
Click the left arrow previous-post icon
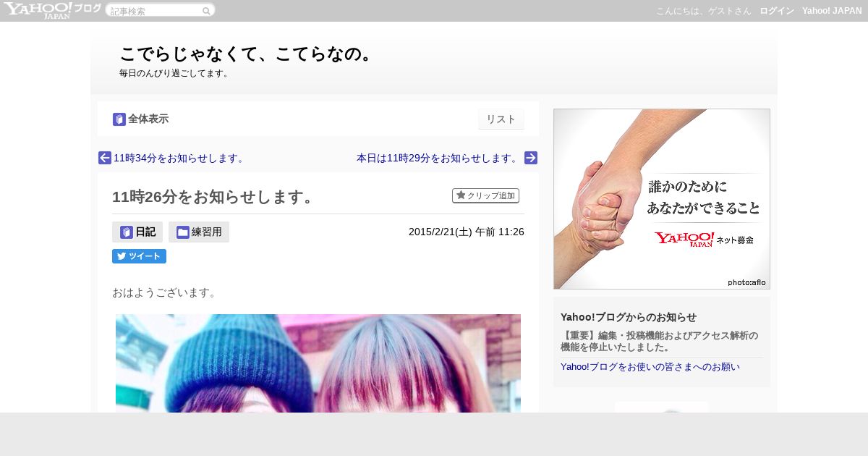pos(105,158)
